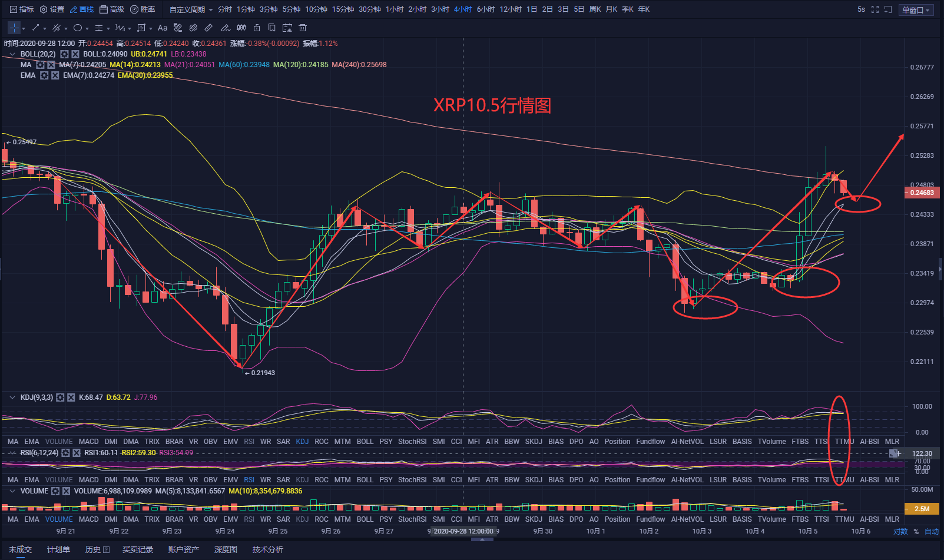Toggle percent scale on price axis
The height and width of the screenshot is (560, 944).
coord(916,531)
